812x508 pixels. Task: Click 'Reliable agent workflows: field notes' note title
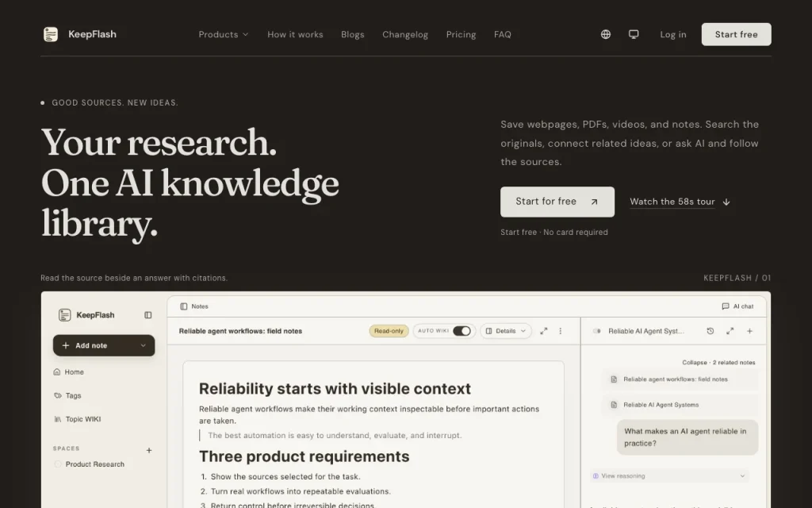tap(240, 331)
